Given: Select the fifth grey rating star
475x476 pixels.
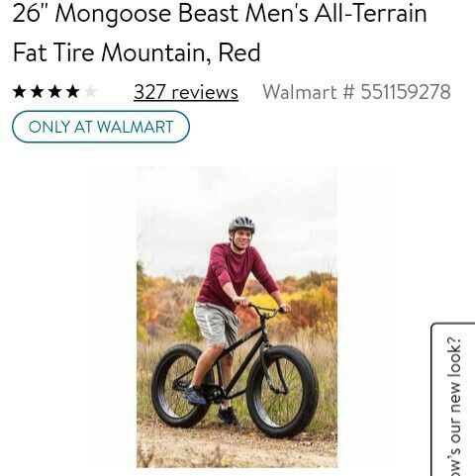Looking at the screenshot, I should (90, 91).
